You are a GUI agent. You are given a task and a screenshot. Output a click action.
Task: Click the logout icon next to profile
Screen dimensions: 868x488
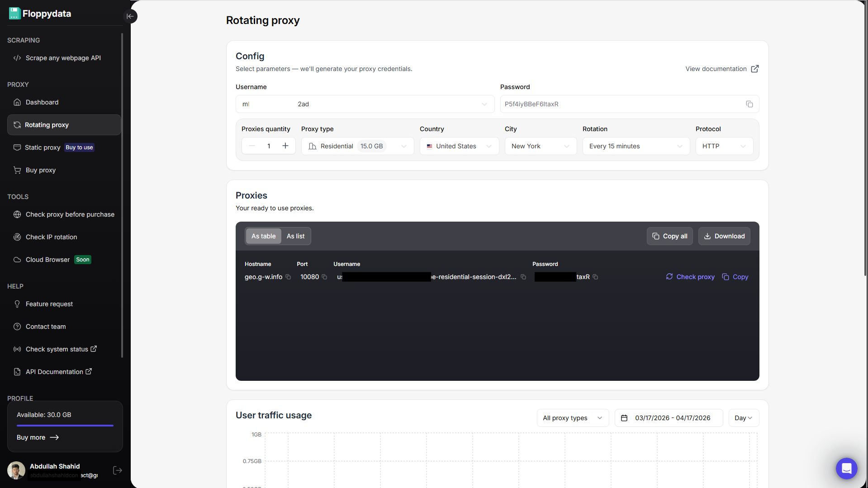click(117, 470)
